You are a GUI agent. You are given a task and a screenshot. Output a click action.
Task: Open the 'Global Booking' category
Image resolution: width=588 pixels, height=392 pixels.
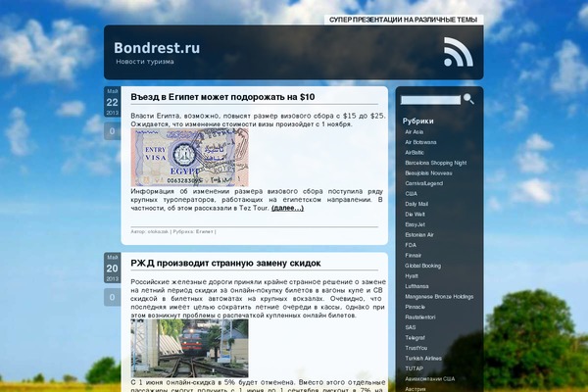[x=423, y=266]
